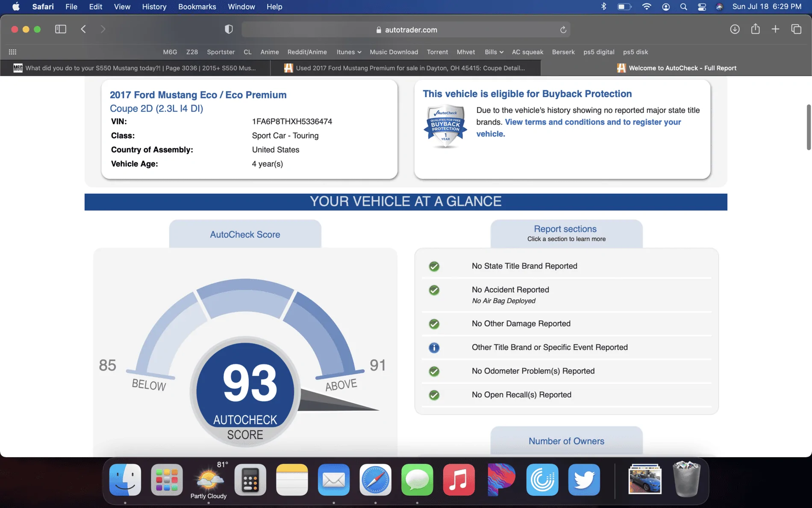Open the Edit menu
Image resolution: width=812 pixels, height=508 pixels.
click(x=96, y=6)
